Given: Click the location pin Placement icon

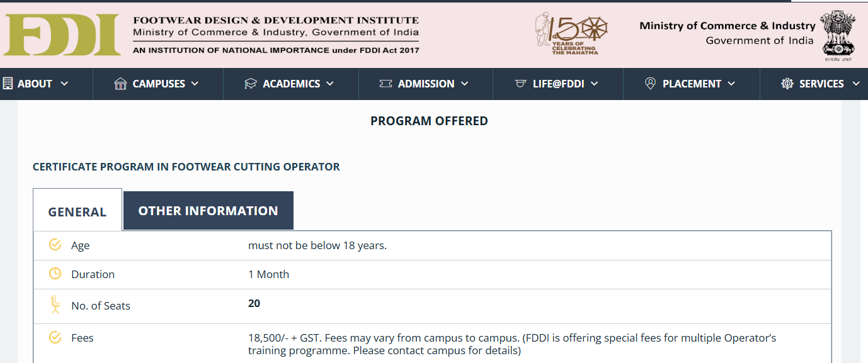Looking at the screenshot, I should tap(651, 84).
